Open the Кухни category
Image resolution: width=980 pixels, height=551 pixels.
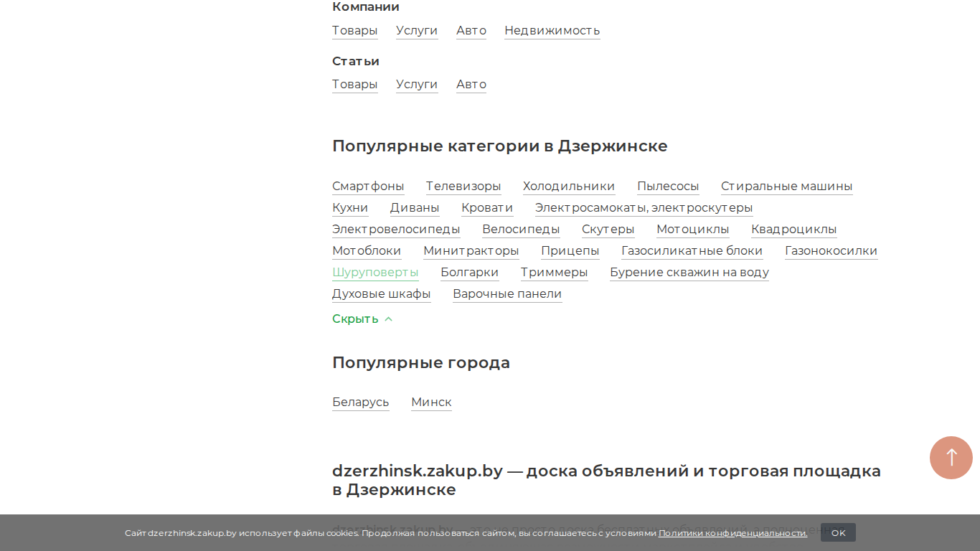click(x=350, y=208)
